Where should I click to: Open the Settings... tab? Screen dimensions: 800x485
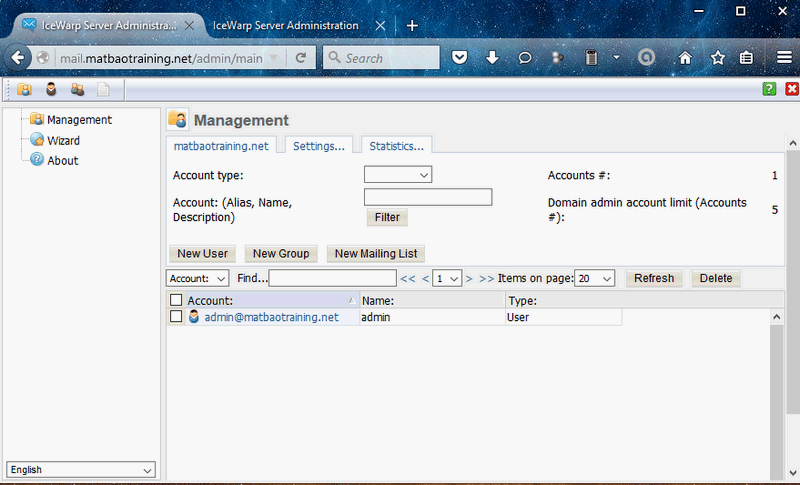click(x=319, y=146)
